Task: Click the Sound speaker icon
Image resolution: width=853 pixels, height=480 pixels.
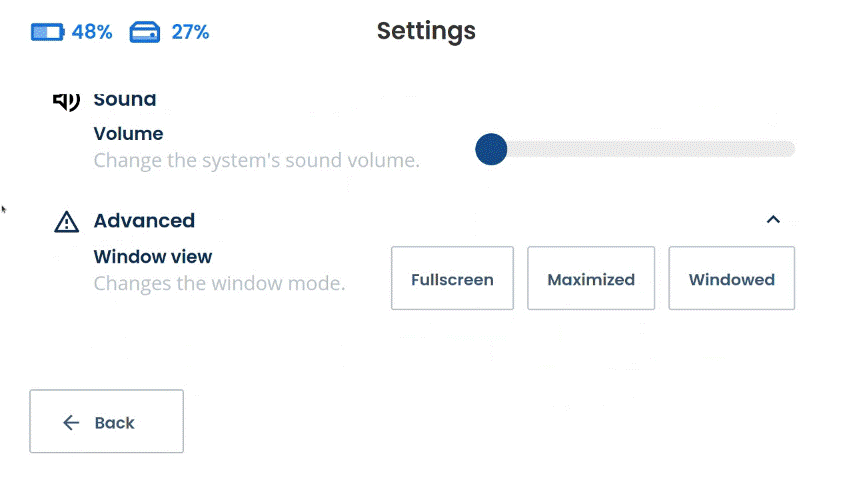Action: tap(66, 101)
